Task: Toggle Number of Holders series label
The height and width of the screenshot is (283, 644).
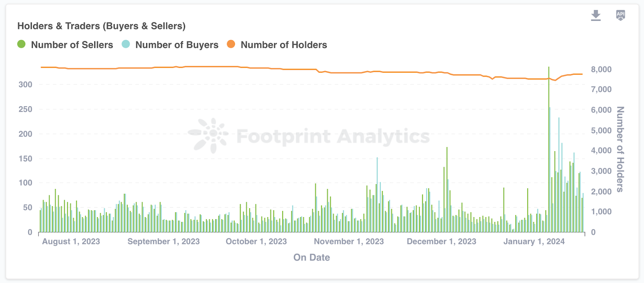Action: click(284, 45)
